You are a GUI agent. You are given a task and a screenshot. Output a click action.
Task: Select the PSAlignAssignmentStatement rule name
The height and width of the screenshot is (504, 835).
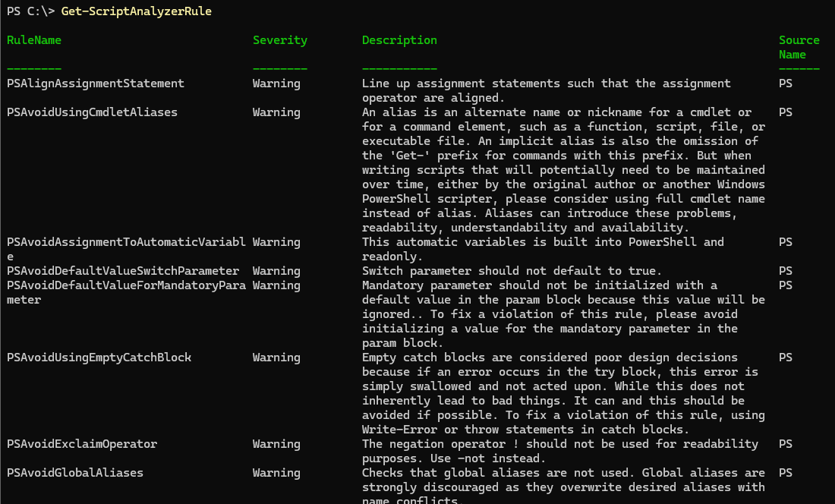[96, 83]
